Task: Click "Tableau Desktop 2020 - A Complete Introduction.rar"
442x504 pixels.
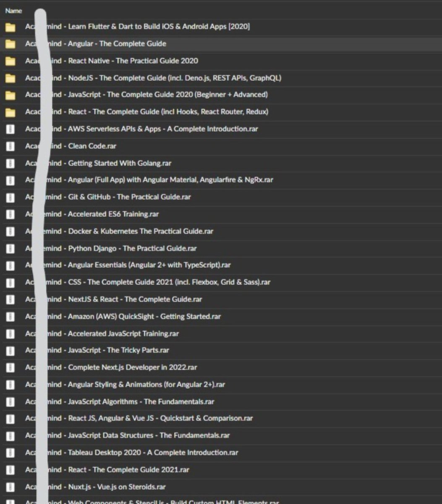Action: pos(153,453)
